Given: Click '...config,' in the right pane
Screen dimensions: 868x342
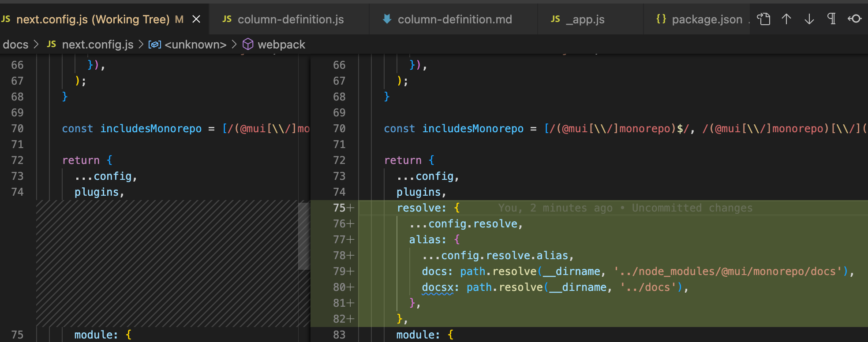Looking at the screenshot, I should [x=428, y=176].
